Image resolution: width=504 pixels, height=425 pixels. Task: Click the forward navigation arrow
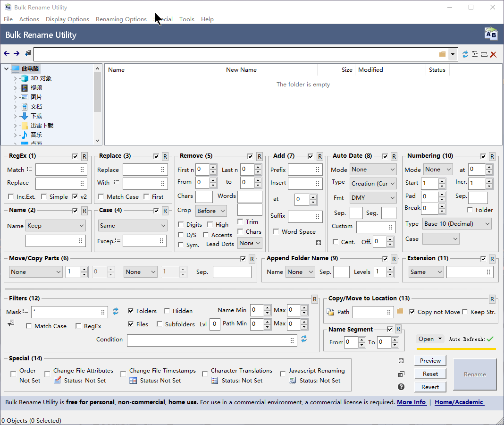(x=17, y=53)
